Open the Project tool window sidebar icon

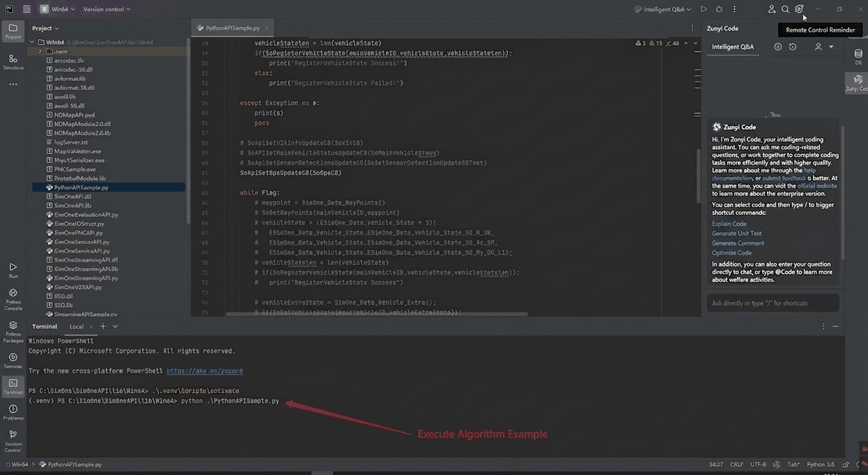[x=13, y=30]
